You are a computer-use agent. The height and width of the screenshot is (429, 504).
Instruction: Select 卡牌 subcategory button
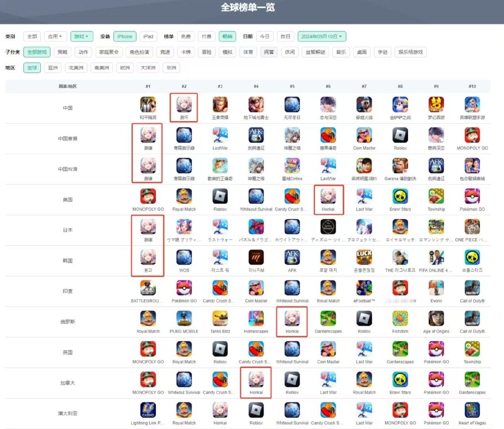186,52
